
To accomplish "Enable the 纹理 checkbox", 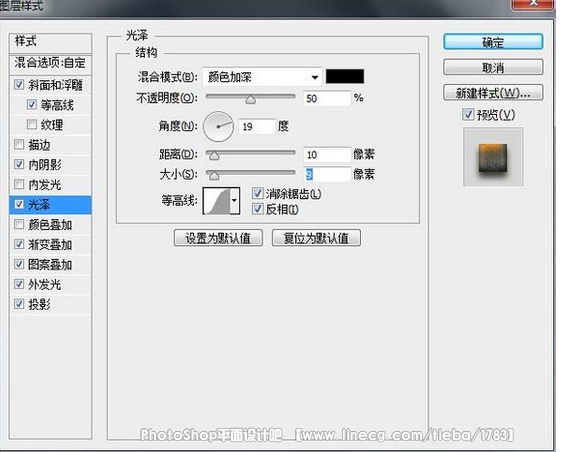I will click(x=32, y=124).
